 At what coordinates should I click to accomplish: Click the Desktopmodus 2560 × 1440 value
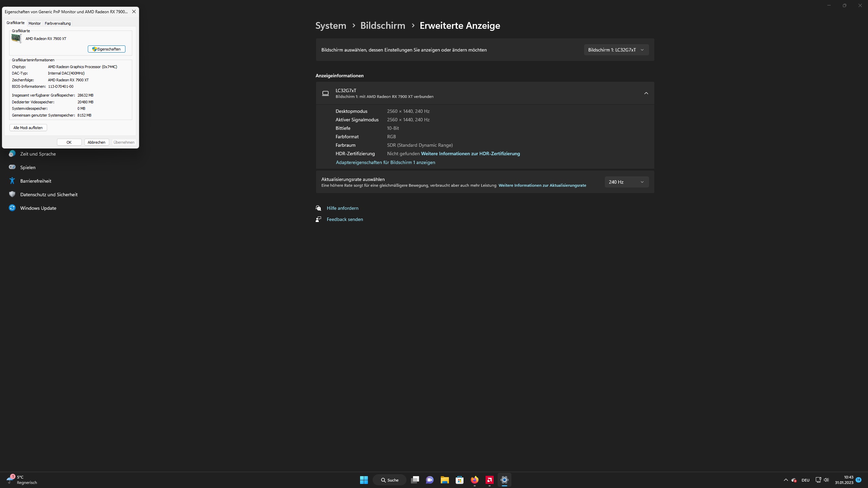[x=408, y=111]
